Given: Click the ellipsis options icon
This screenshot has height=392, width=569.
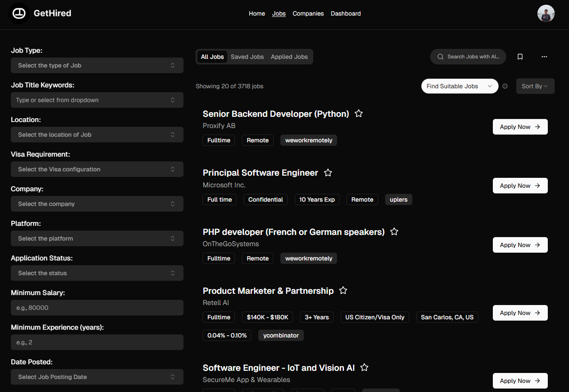Looking at the screenshot, I should [x=544, y=57].
